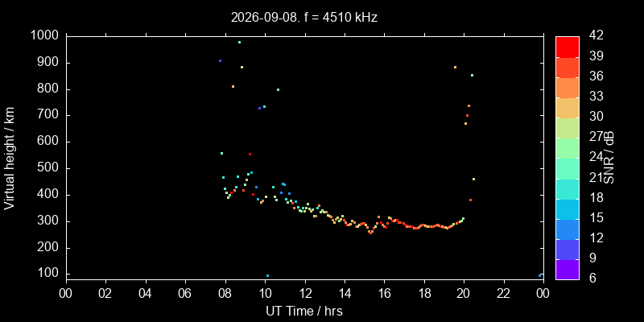This screenshot has height=322, width=644.
Task: Click the 1000 tick on height axis
Action: (x=46, y=36)
